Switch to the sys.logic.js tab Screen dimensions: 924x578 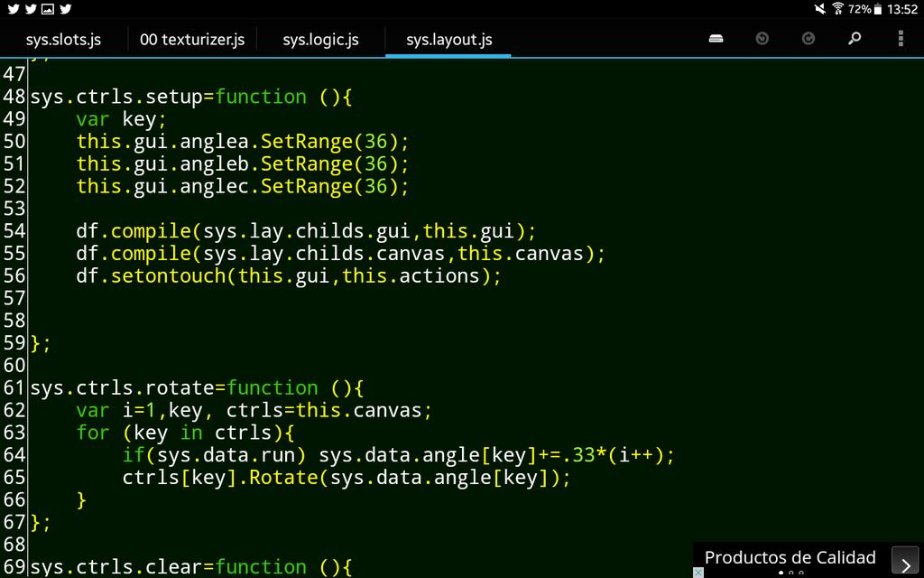(320, 40)
